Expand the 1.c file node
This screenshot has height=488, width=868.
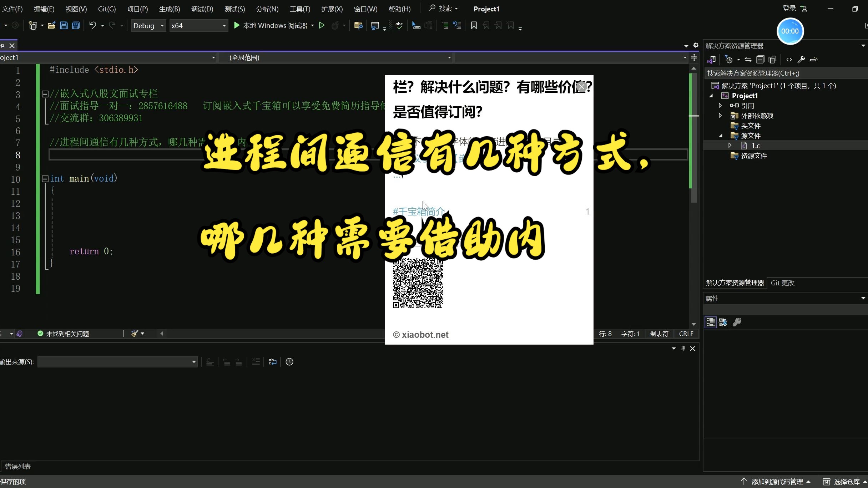click(x=730, y=146)
